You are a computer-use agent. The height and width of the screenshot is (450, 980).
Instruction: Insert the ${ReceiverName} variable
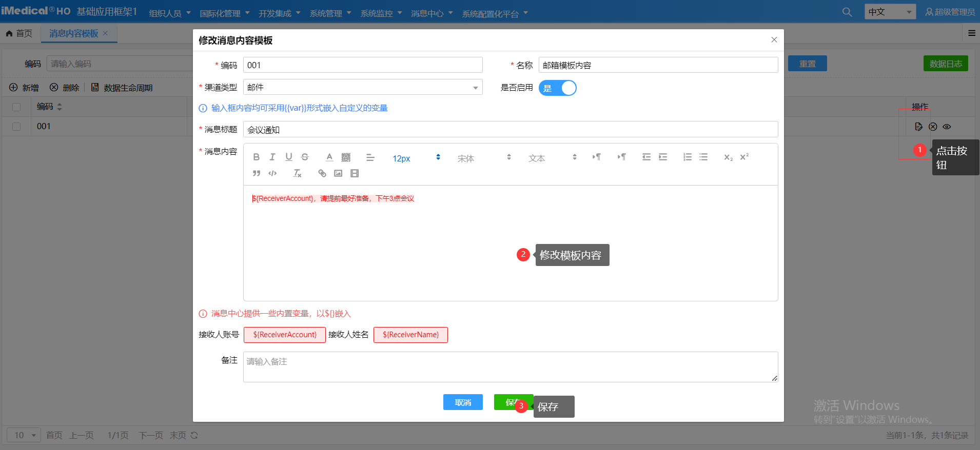pyautogui.click(x=410, y=335)
